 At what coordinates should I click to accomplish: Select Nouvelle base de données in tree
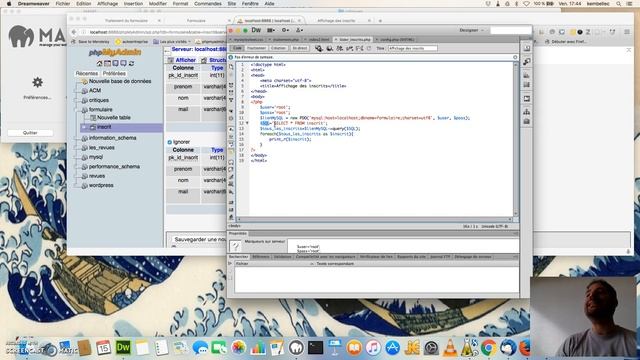pos(120,81)
